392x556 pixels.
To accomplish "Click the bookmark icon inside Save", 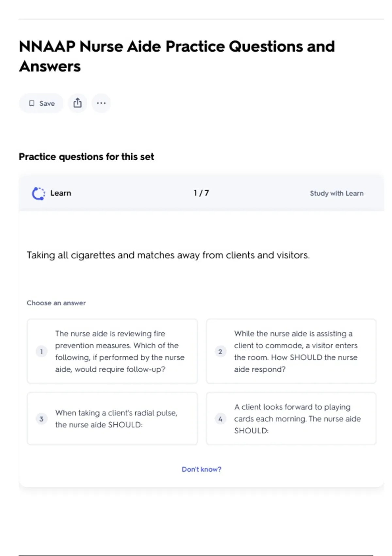I will 32,103.
